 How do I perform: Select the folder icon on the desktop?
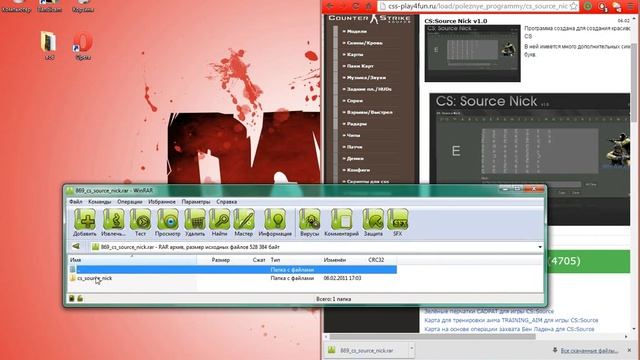coord(49,46)
